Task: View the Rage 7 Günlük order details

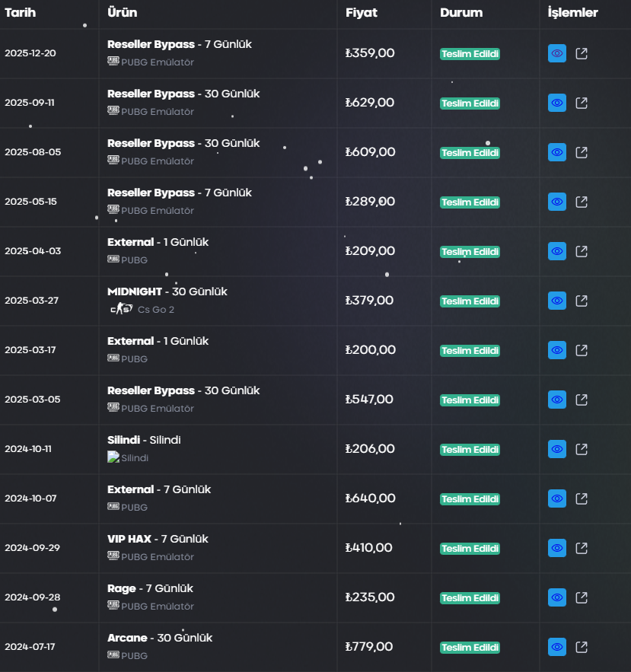Action: pyautogui.click(x=557, y=597)
